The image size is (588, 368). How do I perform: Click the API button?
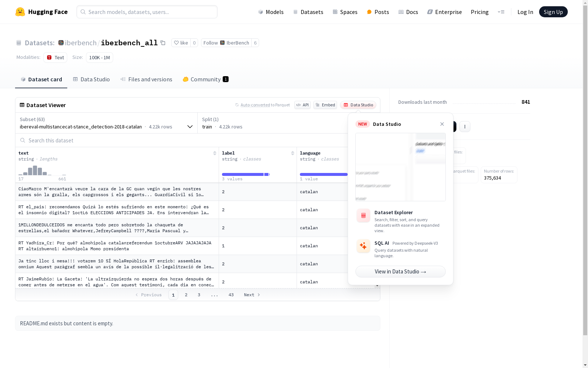[x=302, y=105]
